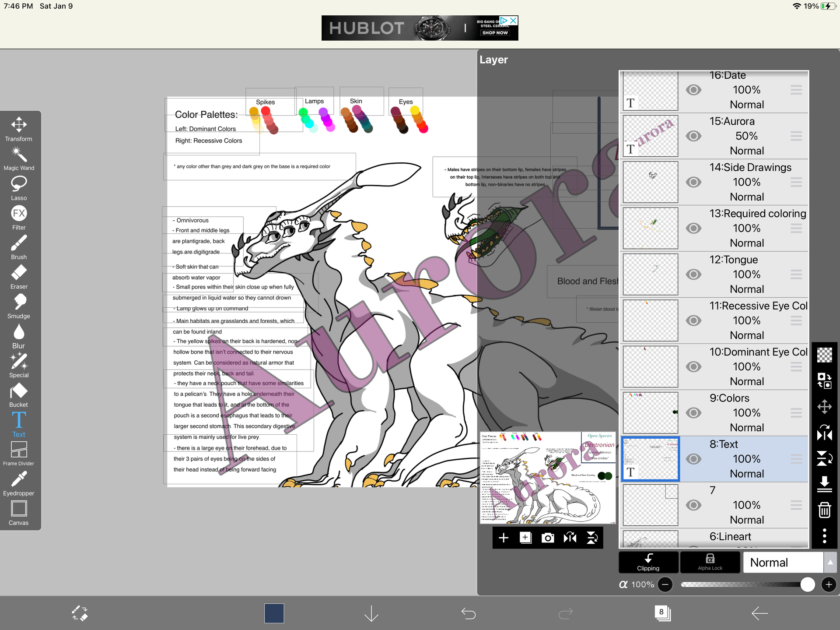Select the 15:Aurora layer

[714, 136]
